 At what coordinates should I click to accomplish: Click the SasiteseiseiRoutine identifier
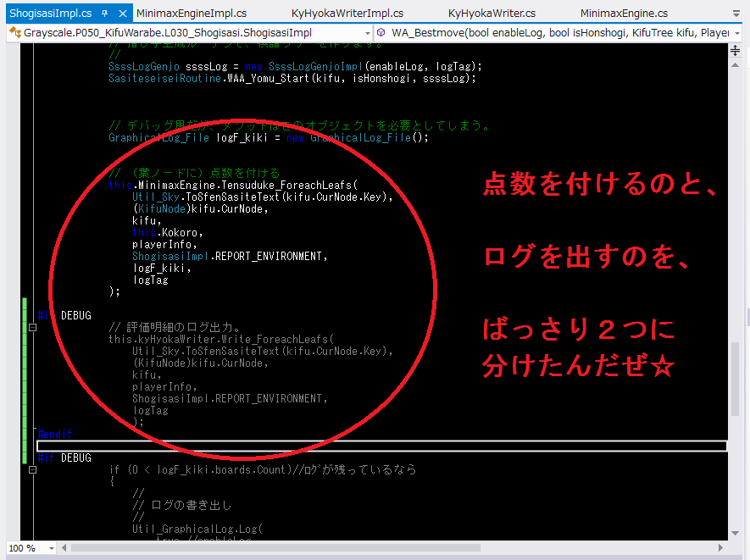pyautogui.click(x=165, y=79)
